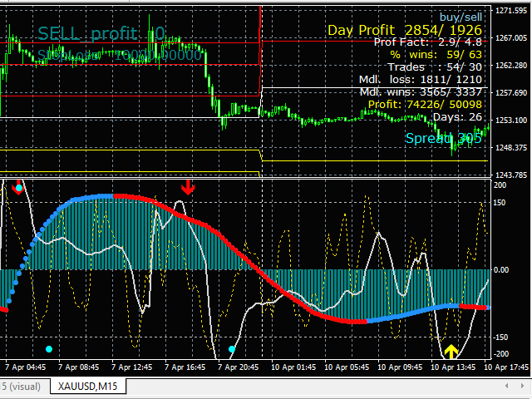532x399 pixels.
Task: Select the XAUUSD,M15 chart tab
Action: pyautogui.click(x=86, y=387)
